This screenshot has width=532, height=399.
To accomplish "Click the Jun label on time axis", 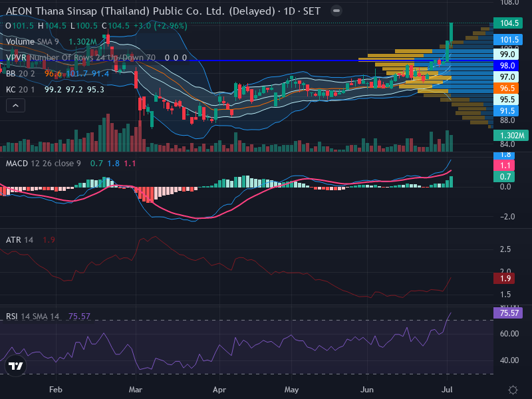I will 367,390.
